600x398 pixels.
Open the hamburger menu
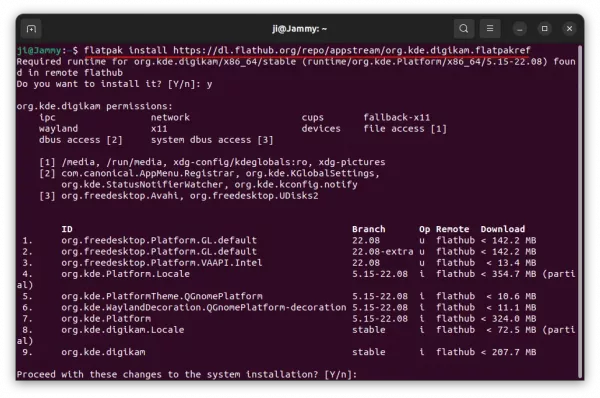click(490, 29)
